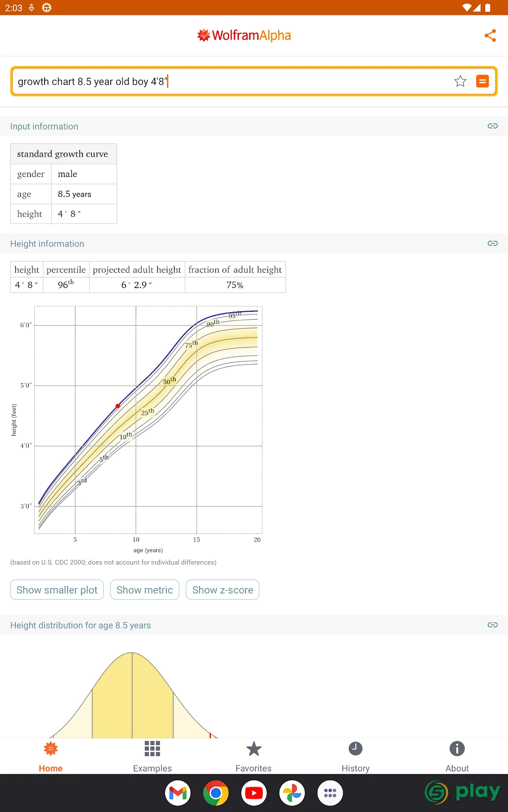Tap the growth curve plot image
This screenshot has width=508, height=812.
(136, 429)
